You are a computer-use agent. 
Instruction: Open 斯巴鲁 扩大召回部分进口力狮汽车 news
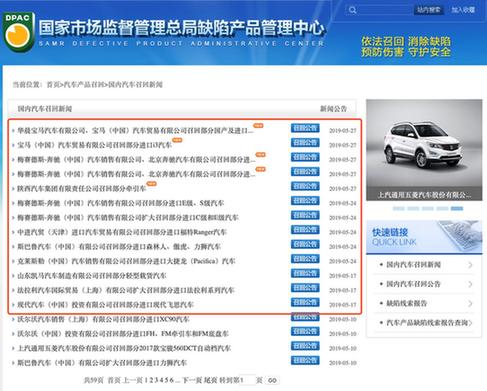point(102,363)
